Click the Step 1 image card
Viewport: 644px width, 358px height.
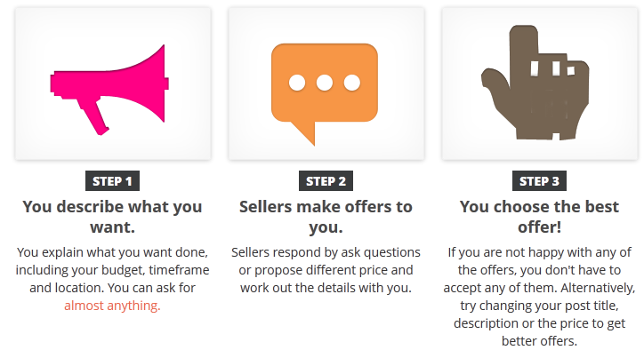pos(113,84)
